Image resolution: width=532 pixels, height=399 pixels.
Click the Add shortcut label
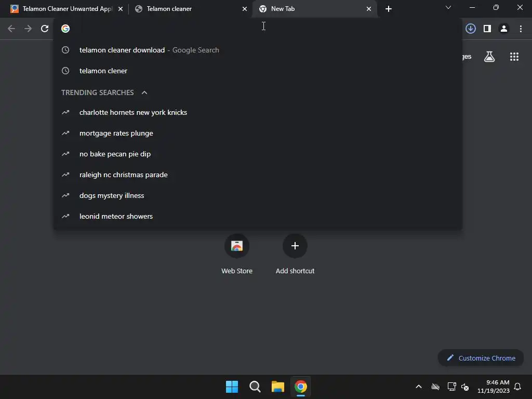coord(295,271)
